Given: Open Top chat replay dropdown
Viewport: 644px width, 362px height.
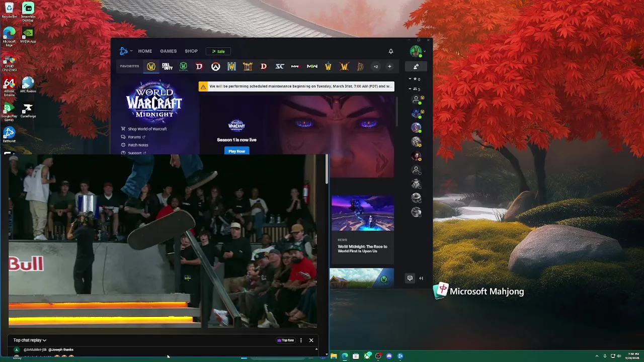Looking at the screenshot, I should tap(30, 340).
